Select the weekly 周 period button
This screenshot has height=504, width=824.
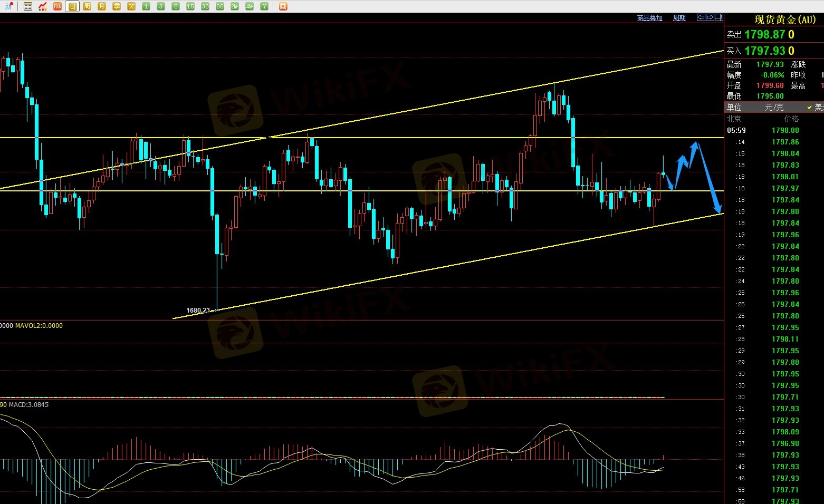point(87,6)
